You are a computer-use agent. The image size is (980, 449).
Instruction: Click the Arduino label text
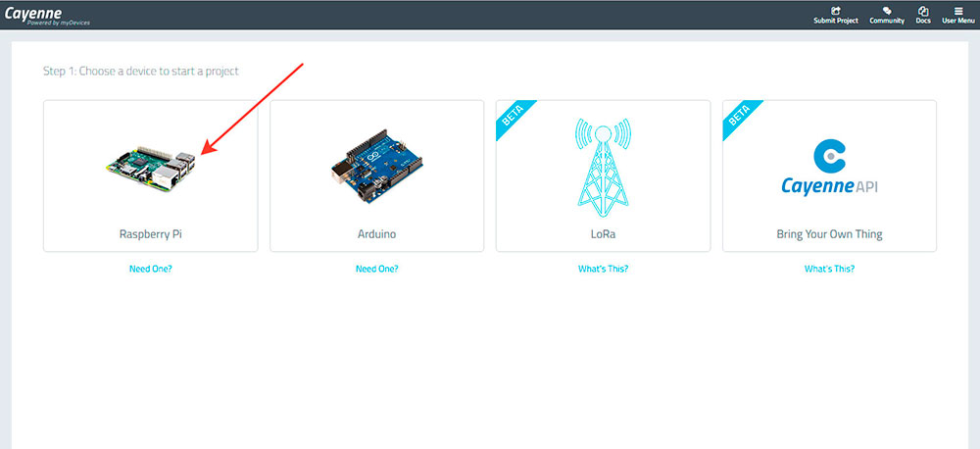376,234
